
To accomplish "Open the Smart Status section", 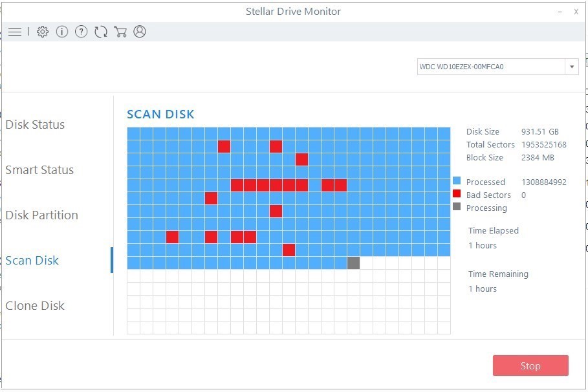I will [x=39, y=170].
